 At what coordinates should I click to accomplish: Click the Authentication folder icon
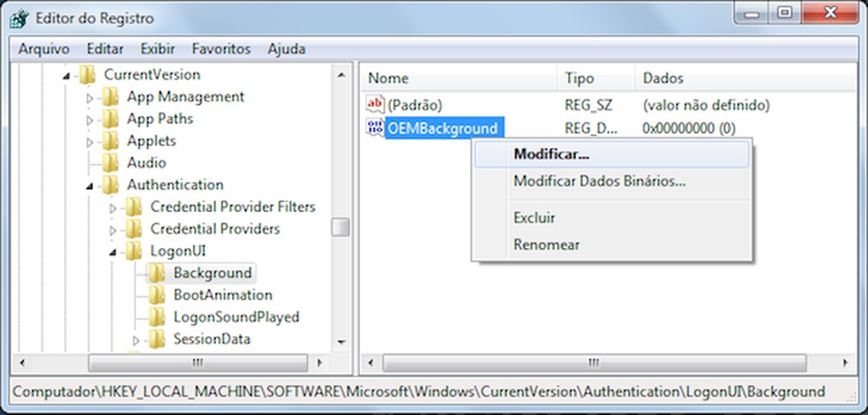click(110, 185)
